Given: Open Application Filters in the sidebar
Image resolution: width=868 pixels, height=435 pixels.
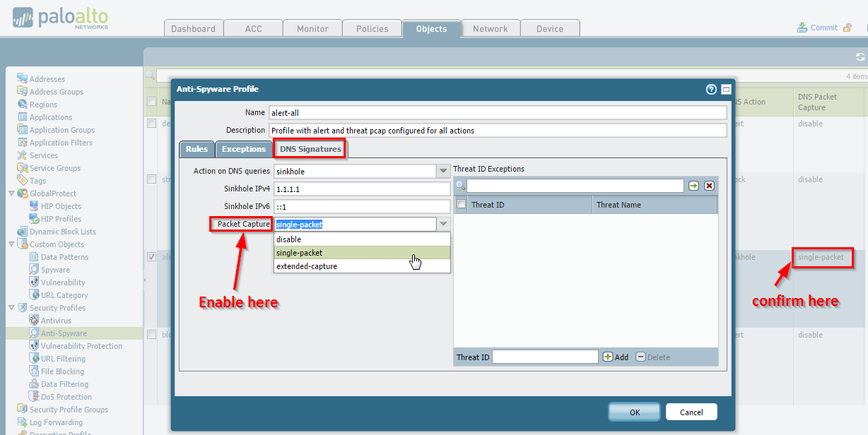Looking at the screenshot, I should point(61,143).
